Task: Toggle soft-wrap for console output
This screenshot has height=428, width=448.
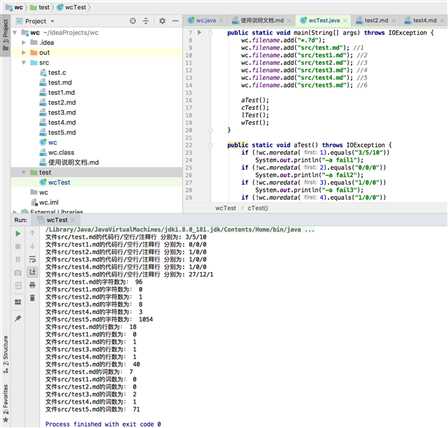Action: tap(32, 259)
